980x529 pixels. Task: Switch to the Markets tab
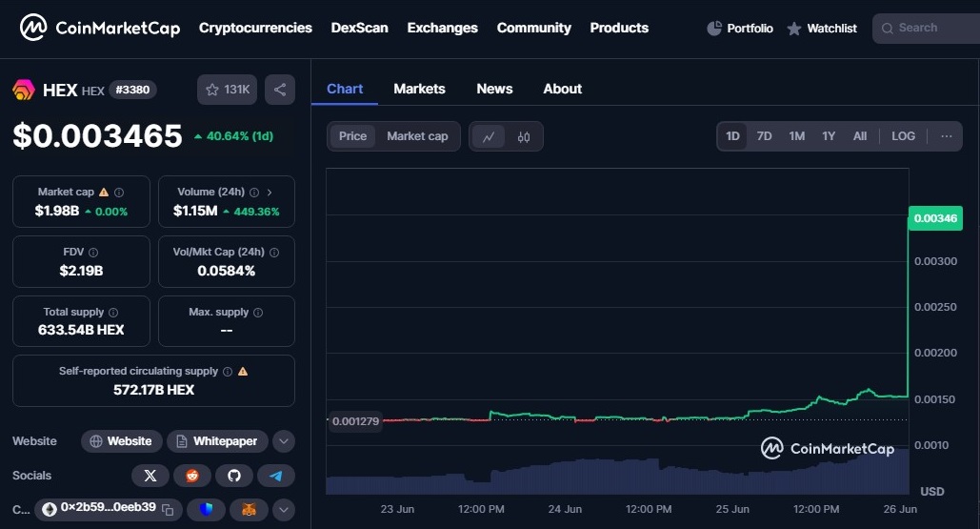point(419,90)
